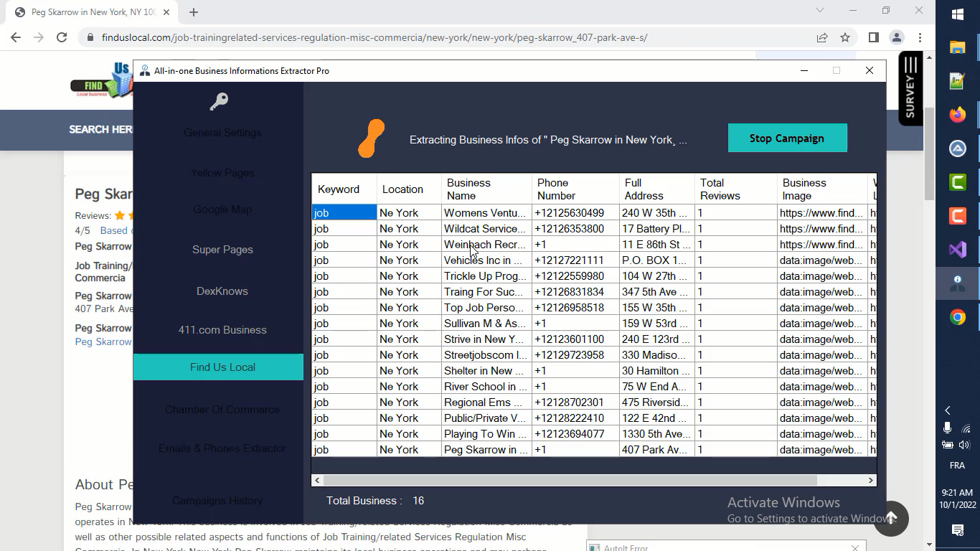Open Firefox from the Windows taskbar
The width and height of the screenshot is (980, 551).
[958, 115]
